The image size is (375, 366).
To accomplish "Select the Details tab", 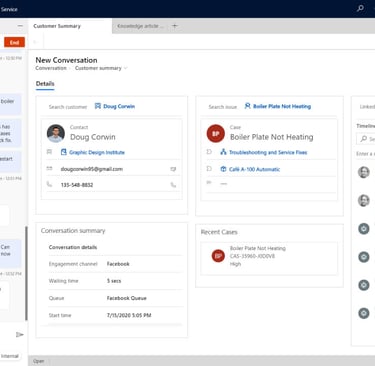I will click(x=45, y=84).
